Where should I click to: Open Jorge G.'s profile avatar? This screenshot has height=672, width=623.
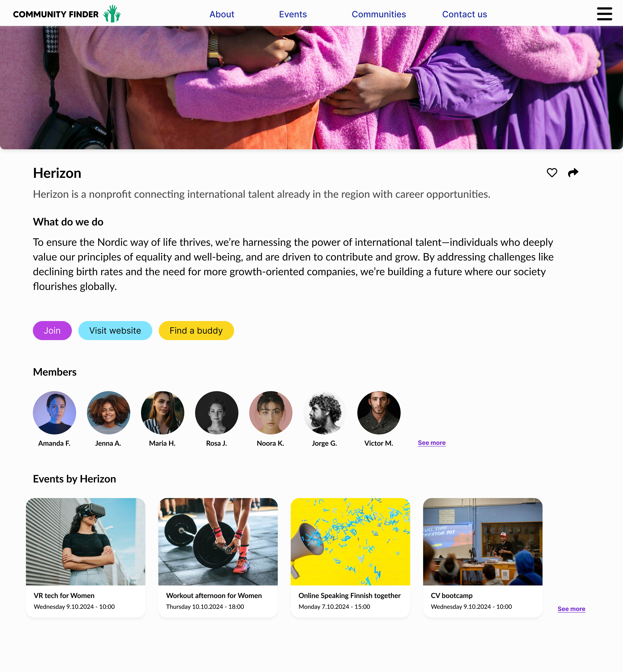pyautogui.click(x=324, y=412)
